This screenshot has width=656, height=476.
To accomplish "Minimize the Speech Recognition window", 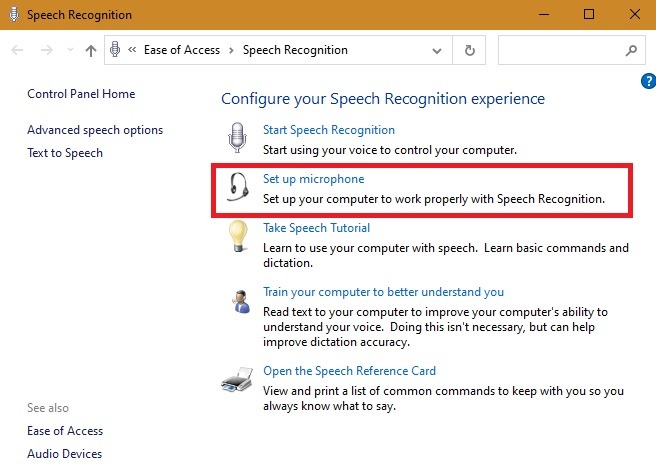I will (x=544, y=14).
